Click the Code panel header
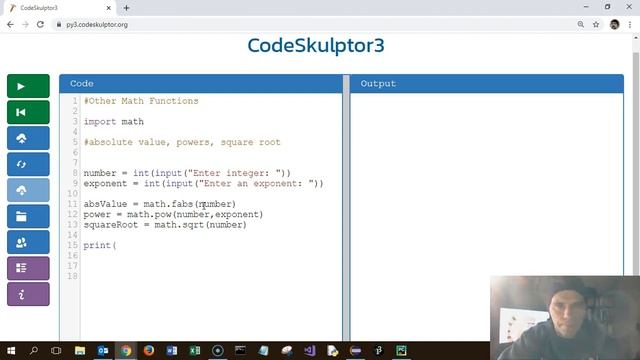The width and height of the screenshot is (640, 360). pos(201,84)
